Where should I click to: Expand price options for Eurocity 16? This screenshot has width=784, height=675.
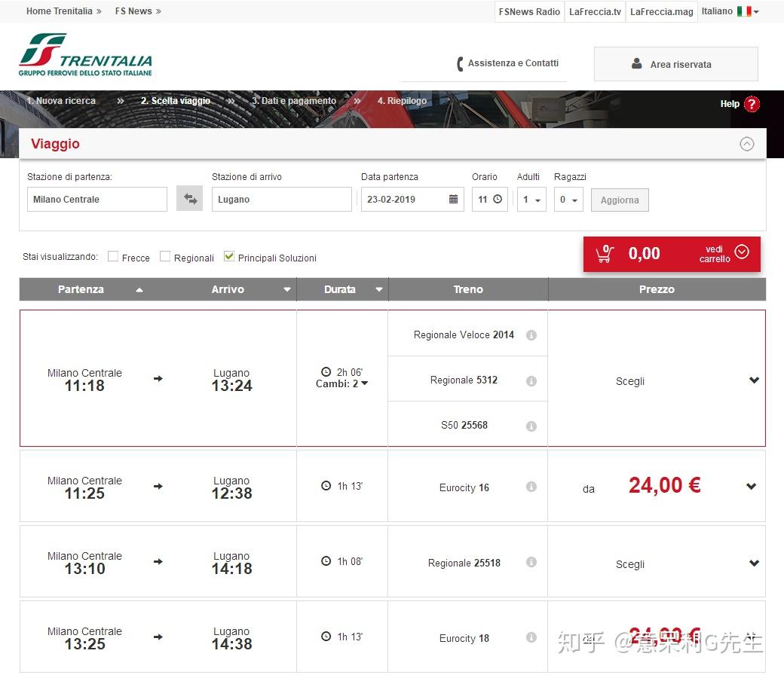coord(751,486)
